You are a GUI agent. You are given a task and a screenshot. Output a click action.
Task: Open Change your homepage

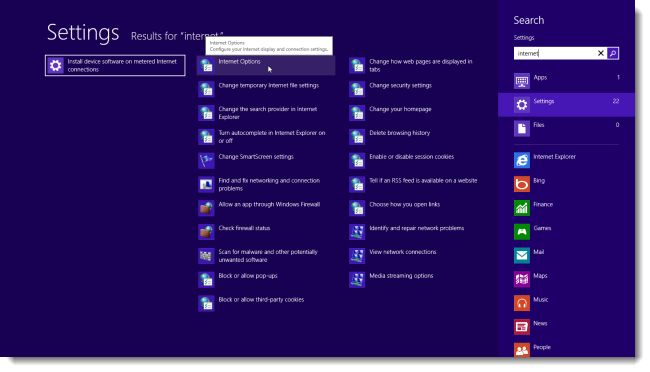pos(417,113)
